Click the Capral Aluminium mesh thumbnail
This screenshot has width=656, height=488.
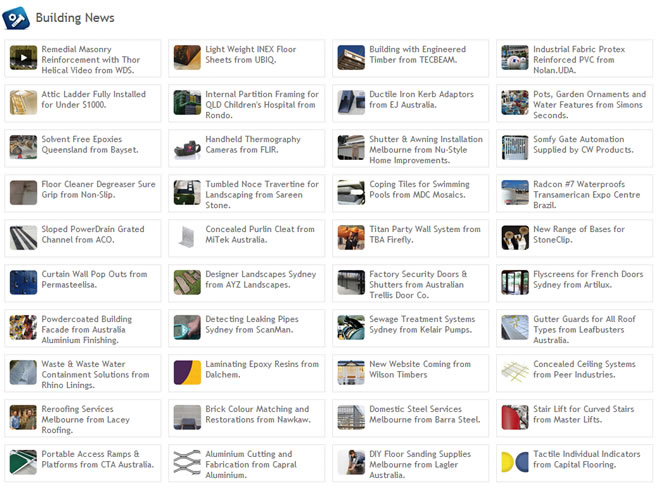[187, 462]
